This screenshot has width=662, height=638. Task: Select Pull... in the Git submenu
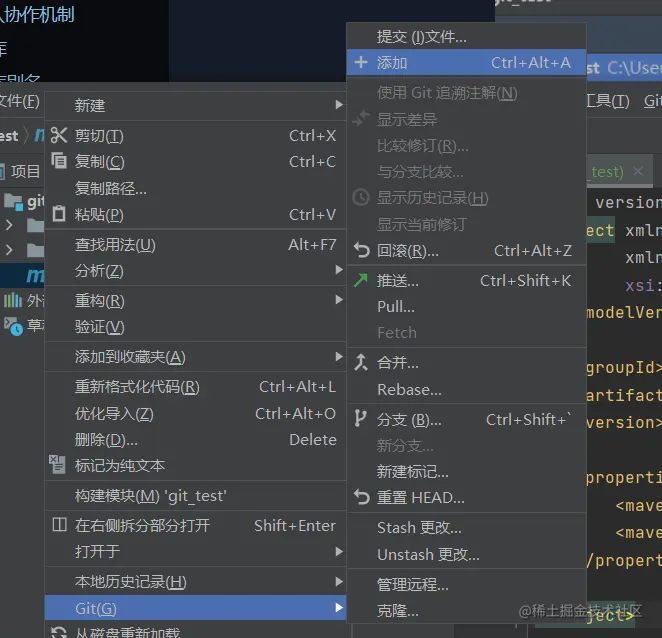click(466, 307)
